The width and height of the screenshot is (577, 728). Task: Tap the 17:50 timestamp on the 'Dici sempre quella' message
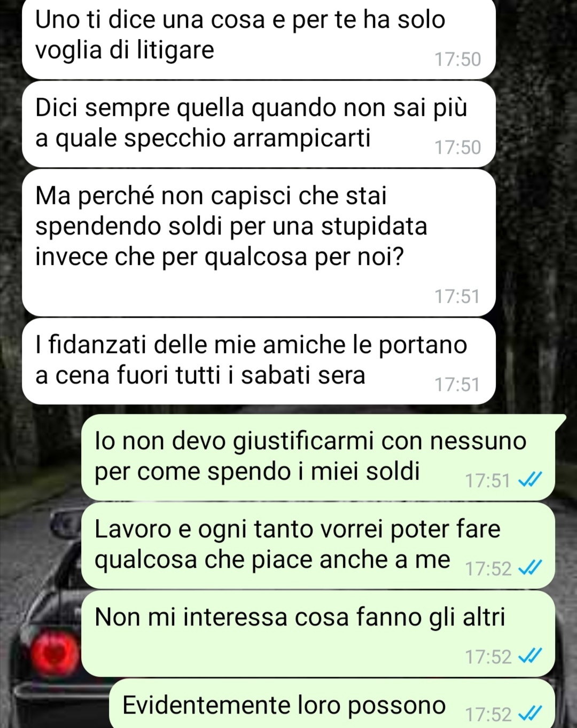click(457, 147)
